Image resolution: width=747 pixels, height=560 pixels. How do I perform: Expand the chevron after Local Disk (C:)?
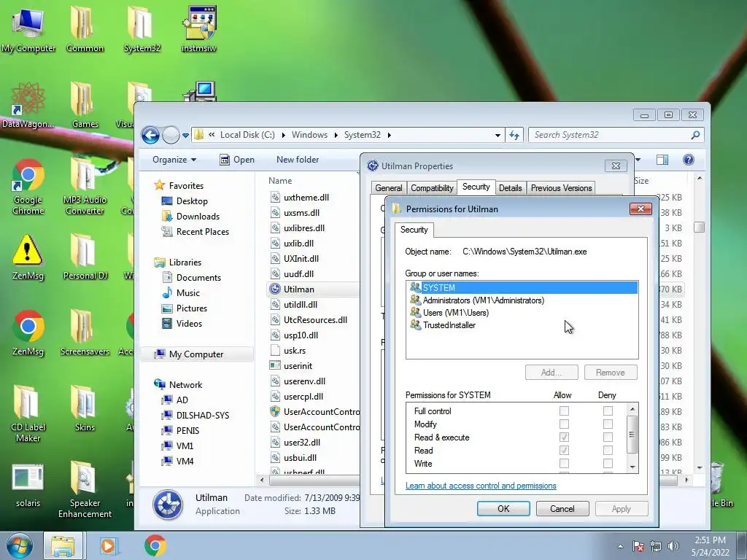click(284, 135)
